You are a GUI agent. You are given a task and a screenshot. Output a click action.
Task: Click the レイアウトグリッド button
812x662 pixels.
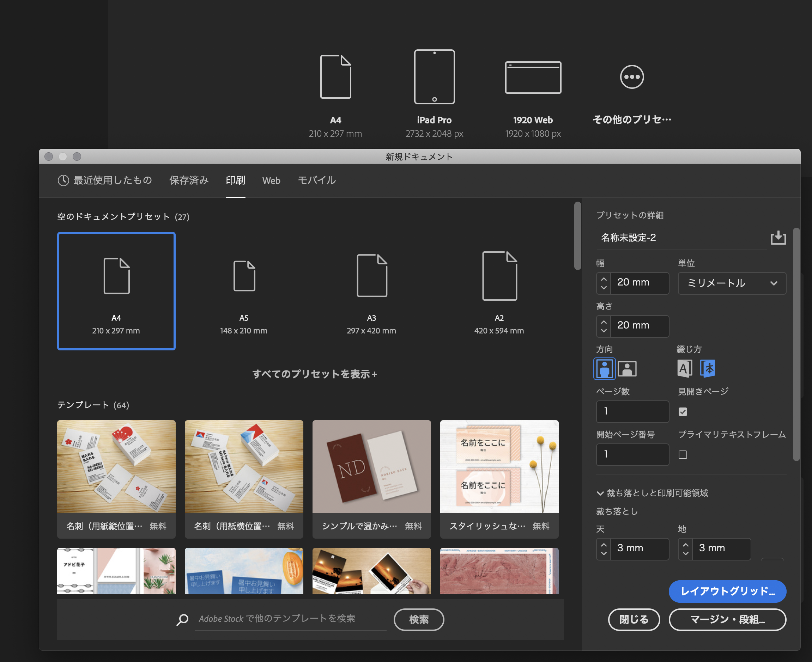[x=727, y=591]
